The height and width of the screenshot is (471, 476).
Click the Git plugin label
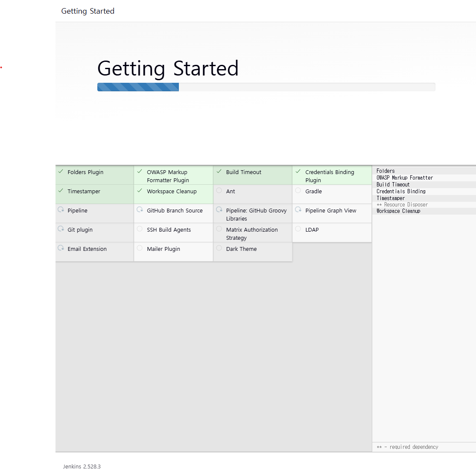80,230
